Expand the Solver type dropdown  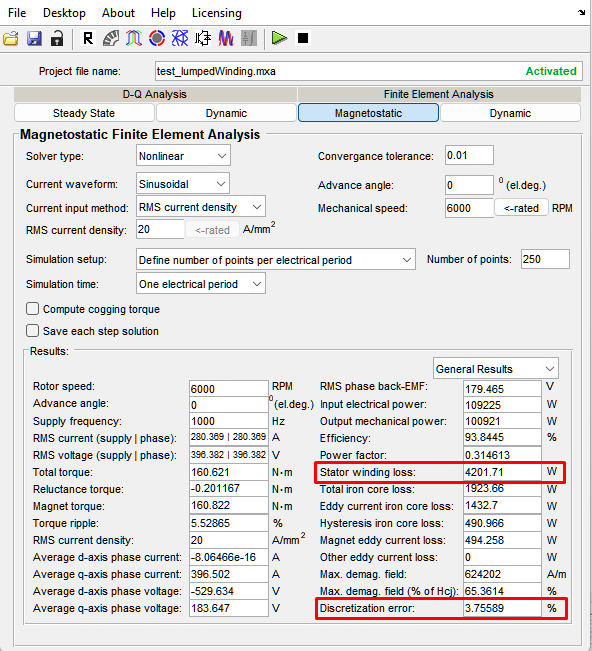pos(183,156)
